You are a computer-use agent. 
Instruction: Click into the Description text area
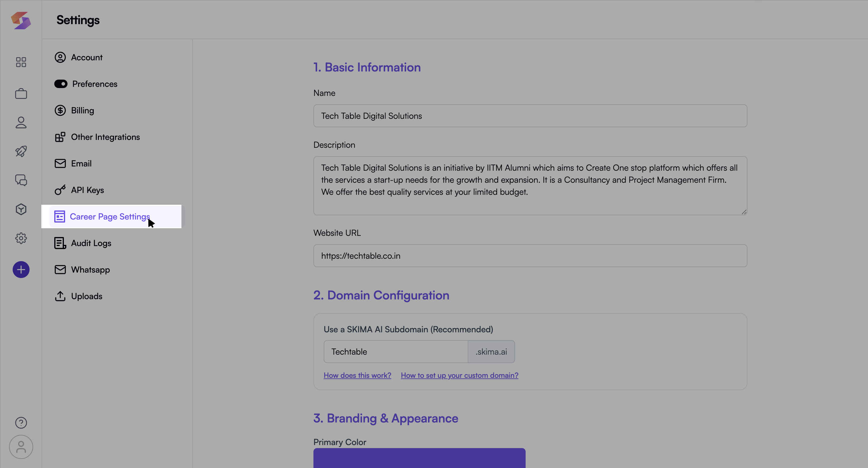(530, 186)
